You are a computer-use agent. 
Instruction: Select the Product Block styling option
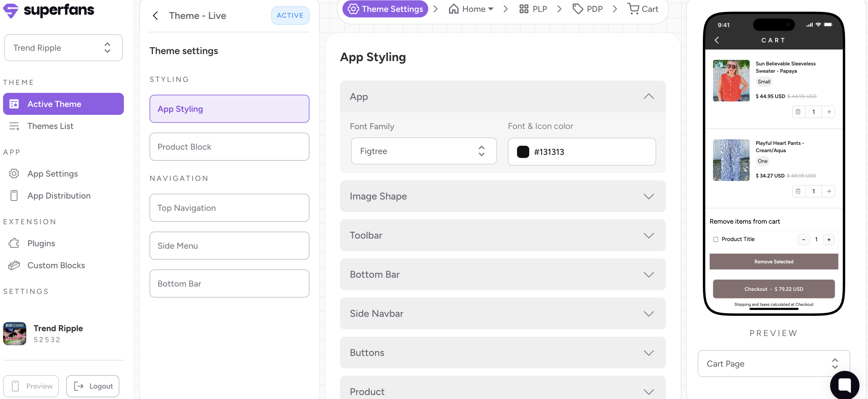(x=229, y=147)
